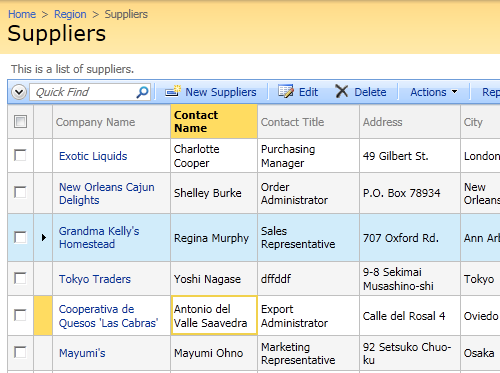
Task: Click the Purchasing Manager cell
Action: tap(308, 156)
